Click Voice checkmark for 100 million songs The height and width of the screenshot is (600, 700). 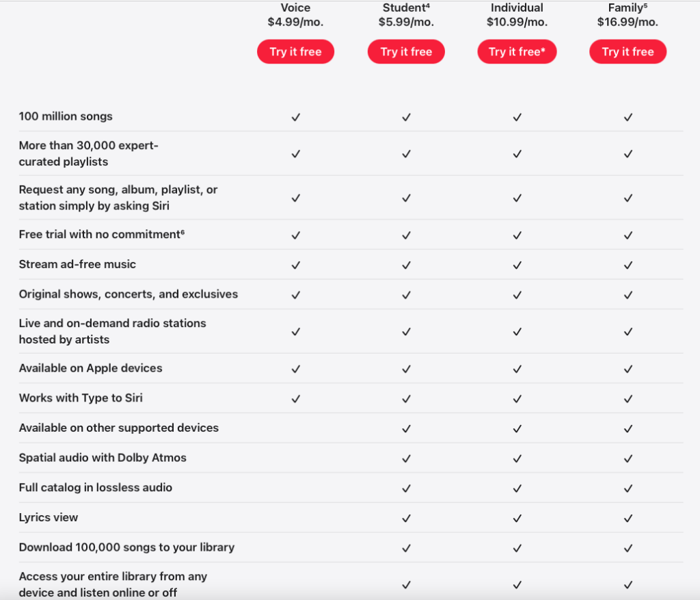coord(295,117)
